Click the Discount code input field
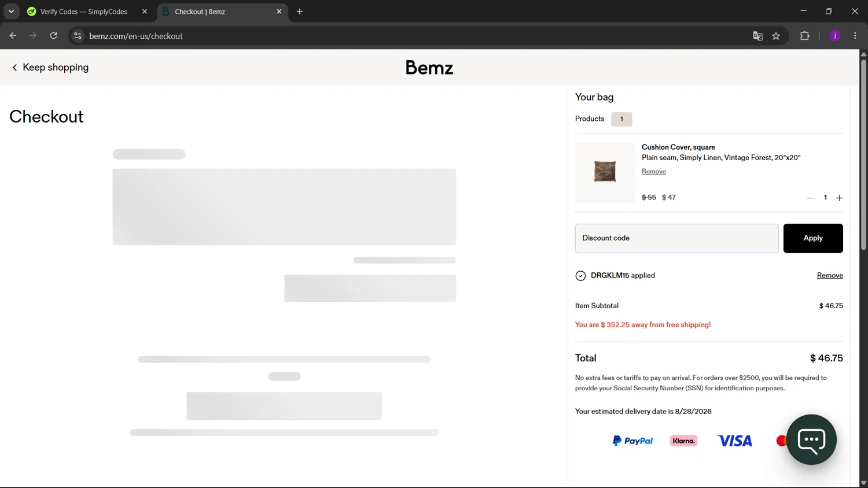The width and height of the screenshot is (868, 488). 676,238
